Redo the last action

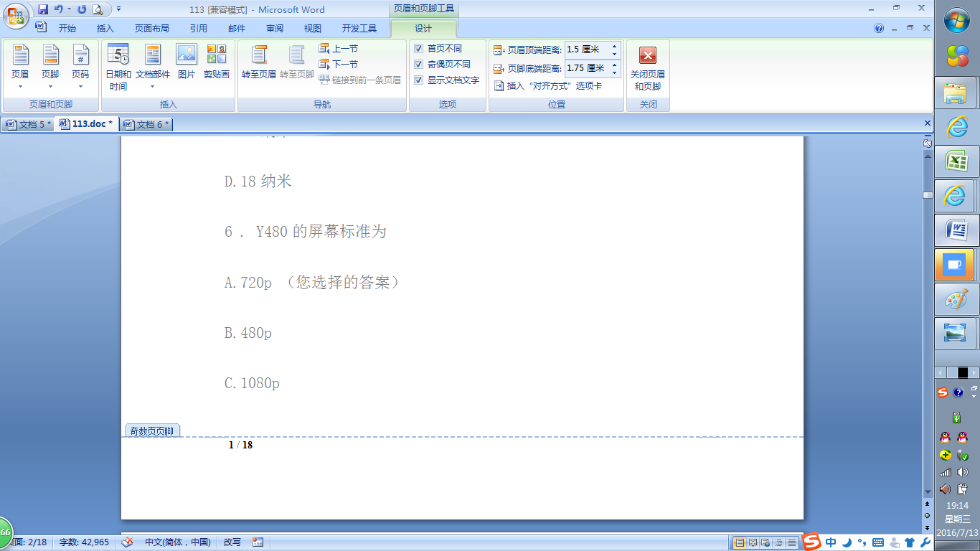pyautogui.click(x=81, y=9)
